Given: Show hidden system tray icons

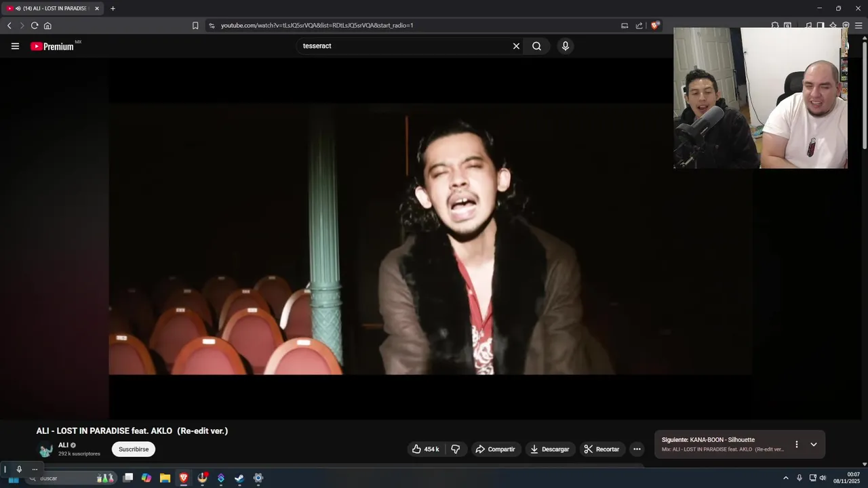Looking at the screenshot, I should point(786,479).
